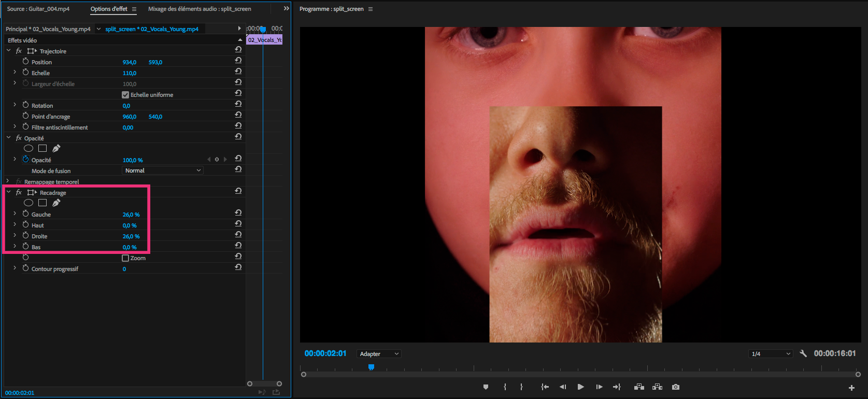Screen dimensions: 868x399
Task: Expand the Rotation parameter
Action: pos(15,105)
